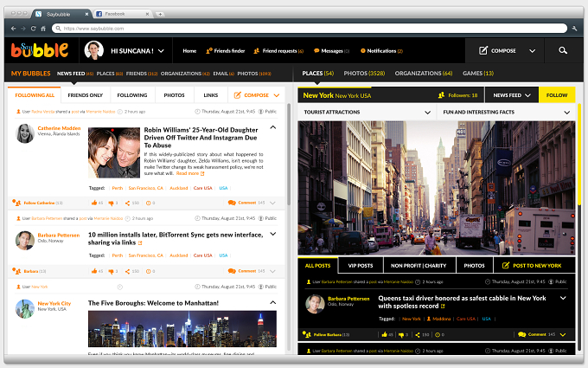Click Catherine Madden's avatar

click(25, 133)
